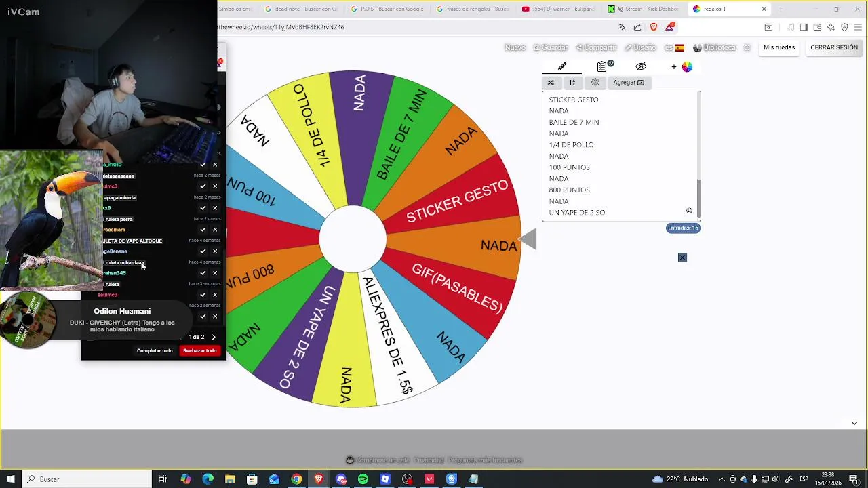
Task: Toggle browser sidebar panel
Action: coord(804,27)
